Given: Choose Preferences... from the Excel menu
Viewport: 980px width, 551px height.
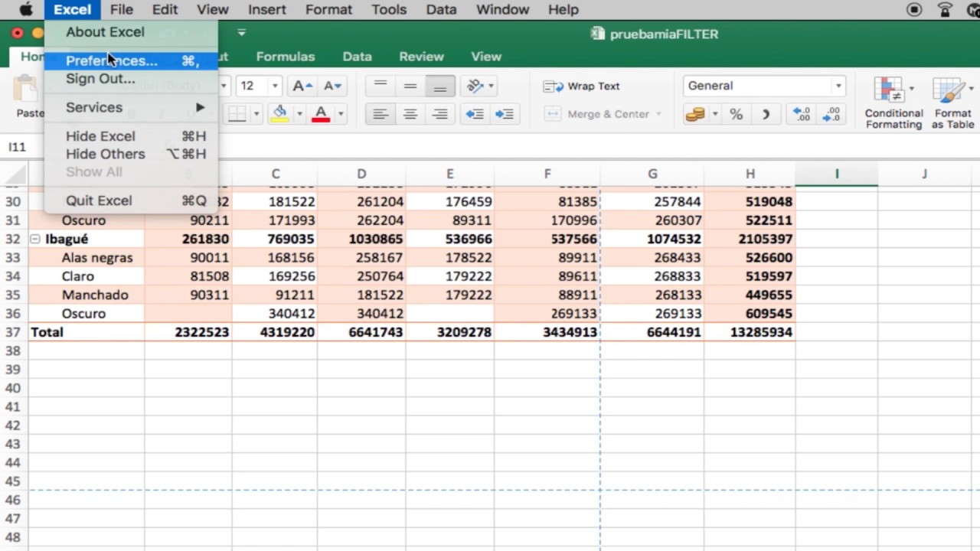Looking at the screenshot, I should [131, 60].
